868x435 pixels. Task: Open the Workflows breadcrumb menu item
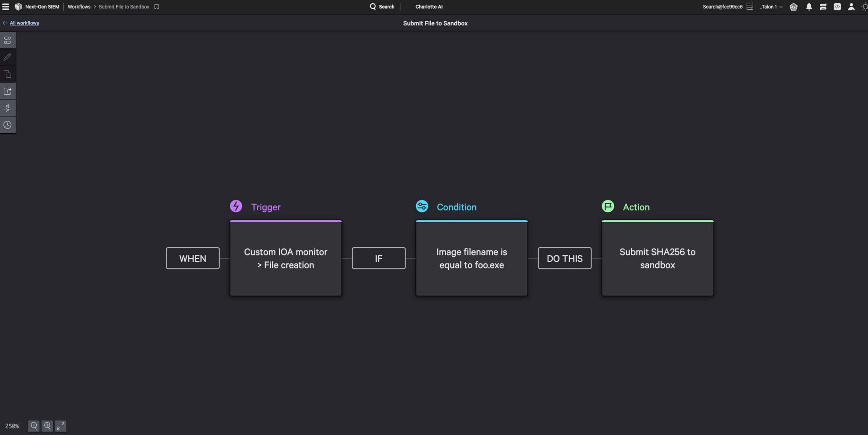point(79,6)
